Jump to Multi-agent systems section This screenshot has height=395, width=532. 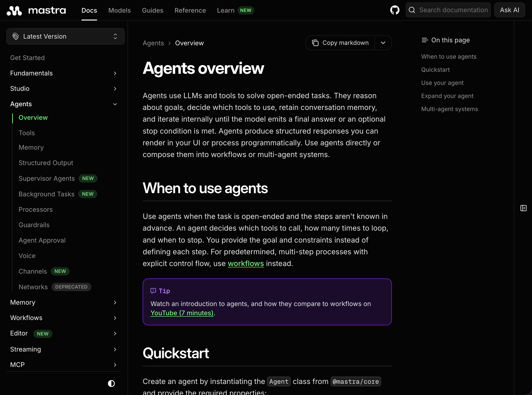coord(449,109)
